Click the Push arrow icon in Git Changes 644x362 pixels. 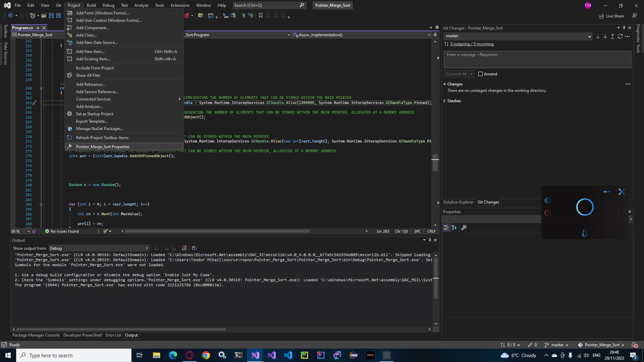[613, 36]
